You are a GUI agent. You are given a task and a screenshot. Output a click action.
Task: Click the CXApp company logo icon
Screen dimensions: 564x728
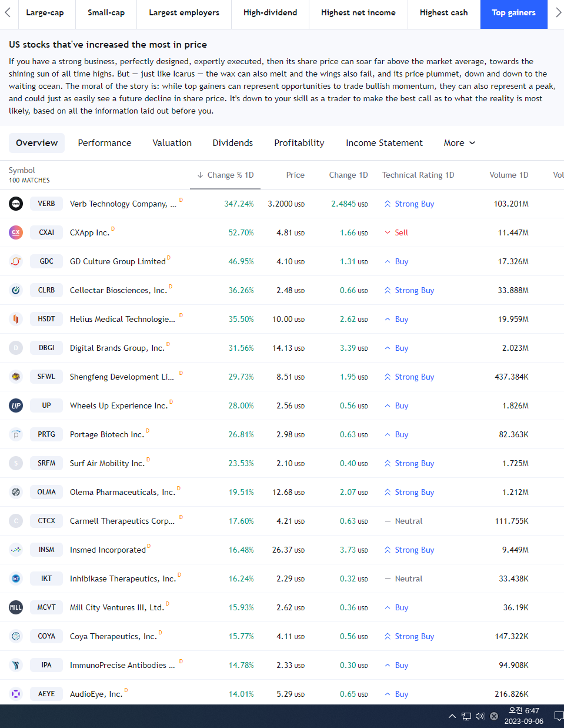pos(16,232)
